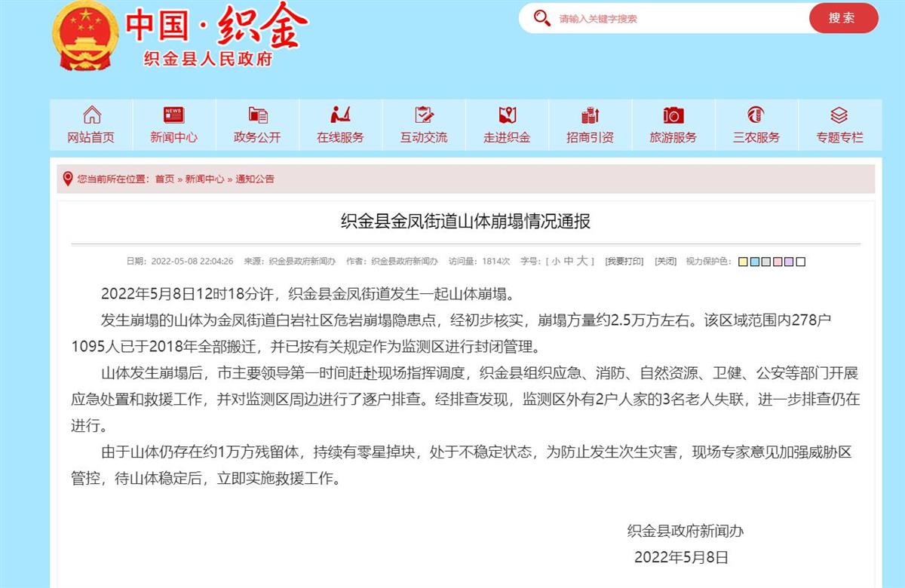Click the 中国·织金 site title

pos(216,26)
